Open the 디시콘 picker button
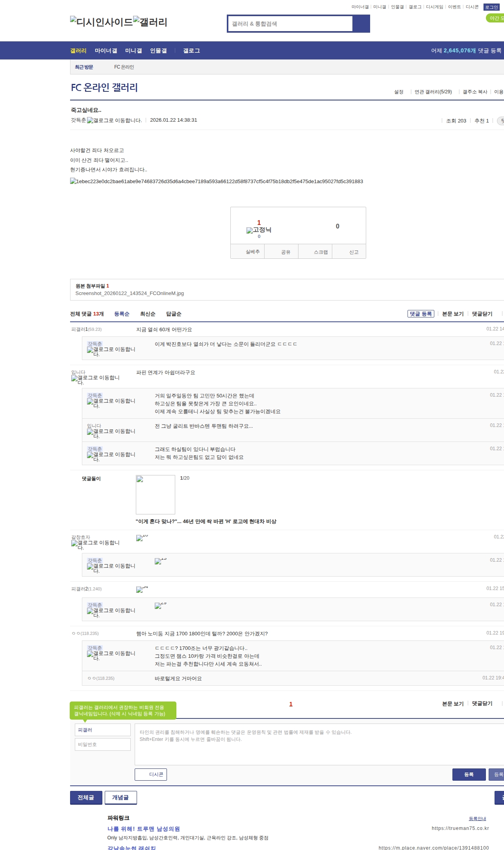 click(151, 774)
